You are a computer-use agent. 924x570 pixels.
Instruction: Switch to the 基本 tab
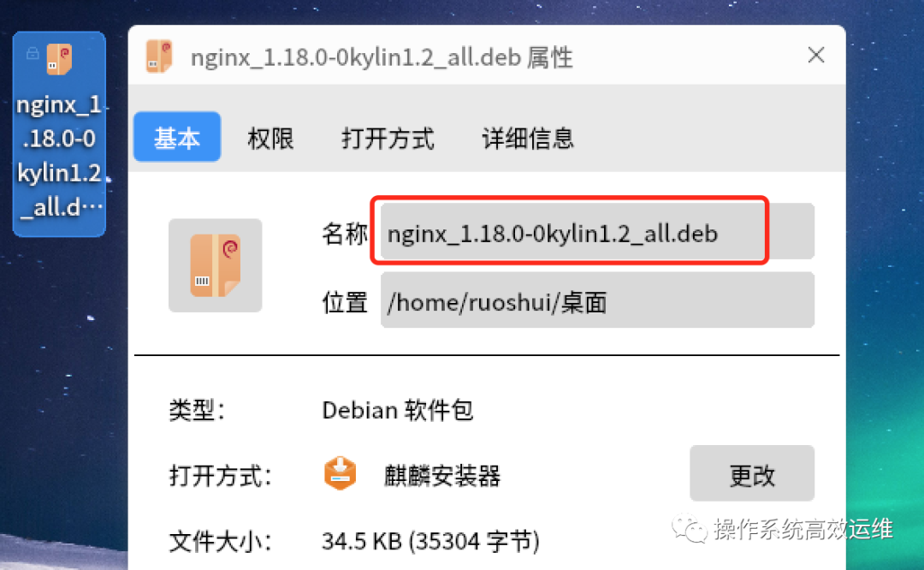click(x=177, y=137)
